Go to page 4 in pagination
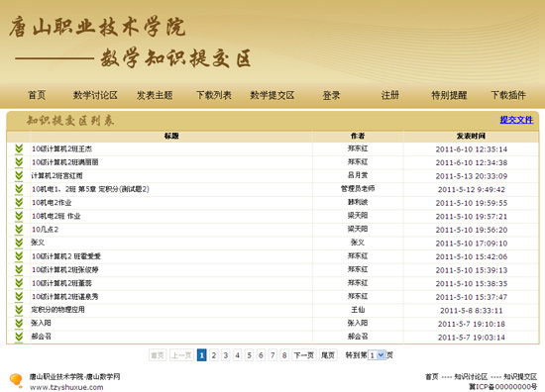 [238, 355]
